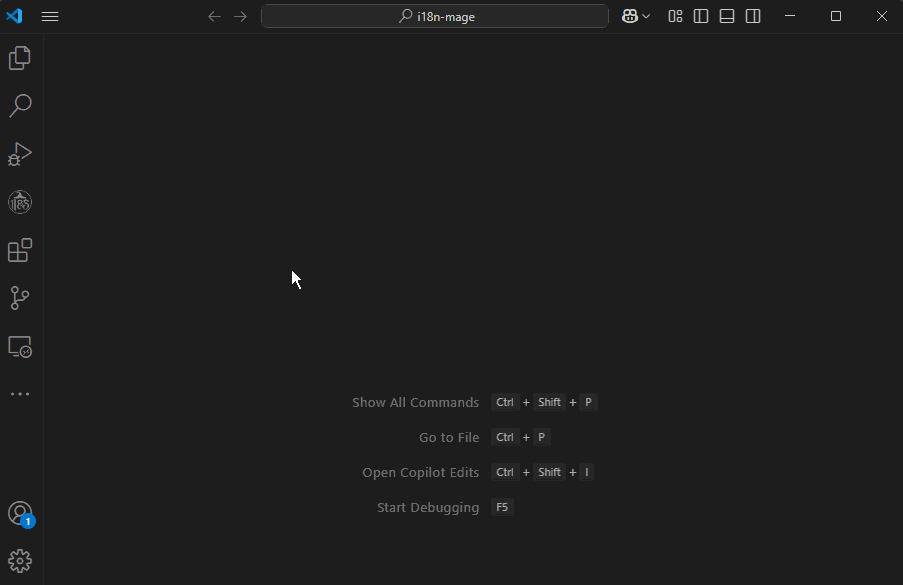
Task: Click the Start Debugging link
Action: 427,507
